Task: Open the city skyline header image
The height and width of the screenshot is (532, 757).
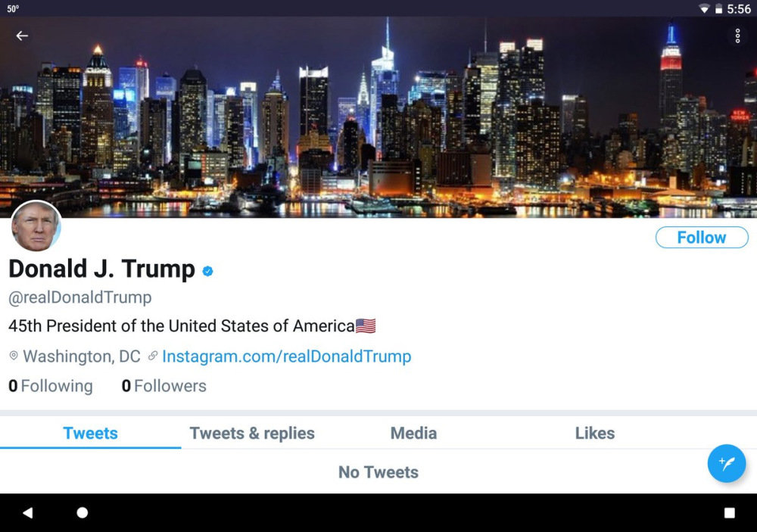Action: pos(378,117)
